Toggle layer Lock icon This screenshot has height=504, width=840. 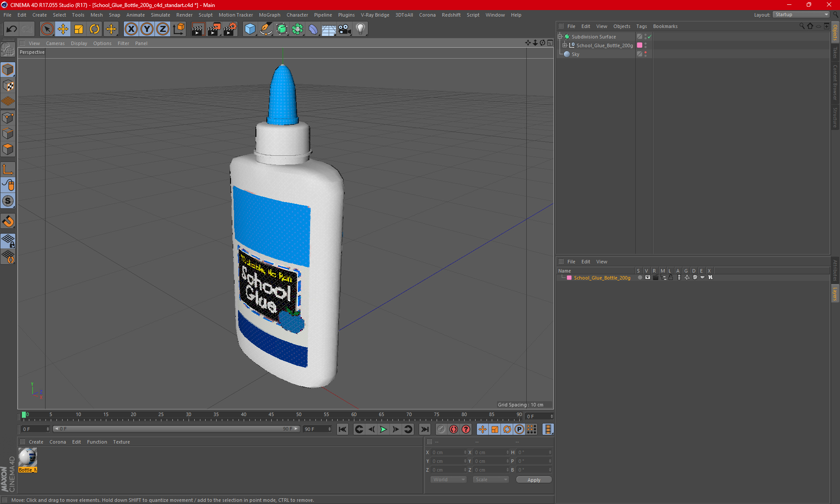click(671, 277)
